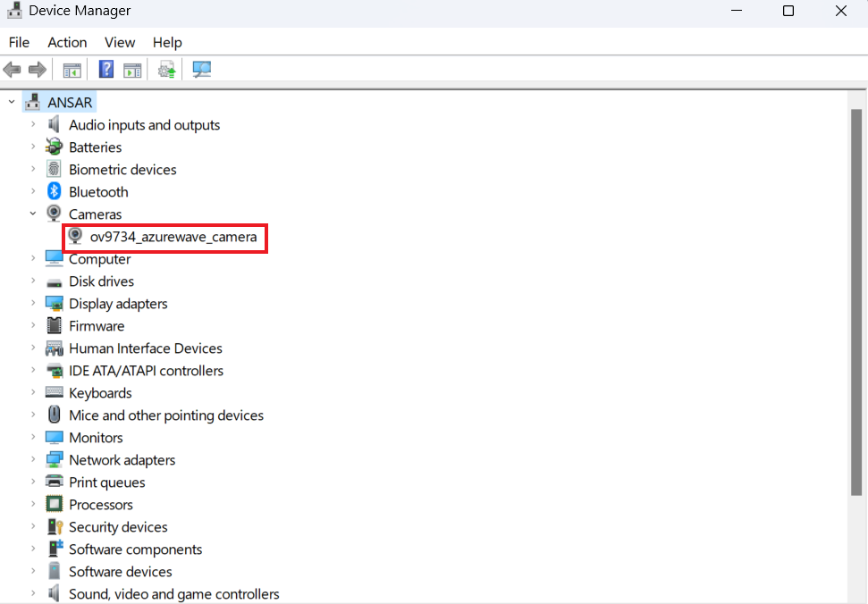The image size is (868, 604).
Task: Expand the Bluetooth chevron
Action: coord(33,191)
